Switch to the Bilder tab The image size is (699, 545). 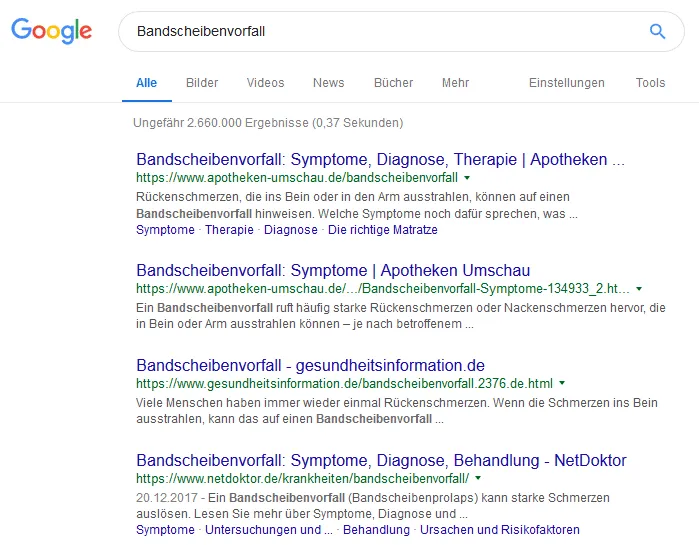click(x=202, y=83)
